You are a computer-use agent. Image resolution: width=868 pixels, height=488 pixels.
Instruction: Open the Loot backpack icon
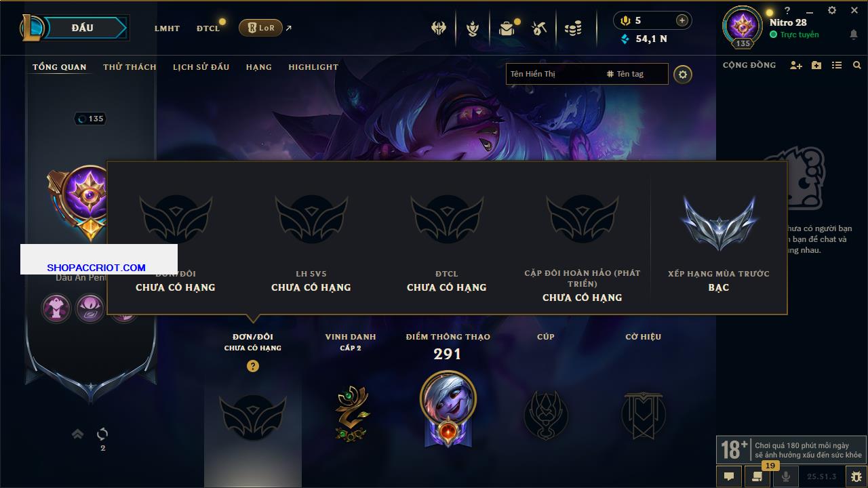click(x=506, y=28)
